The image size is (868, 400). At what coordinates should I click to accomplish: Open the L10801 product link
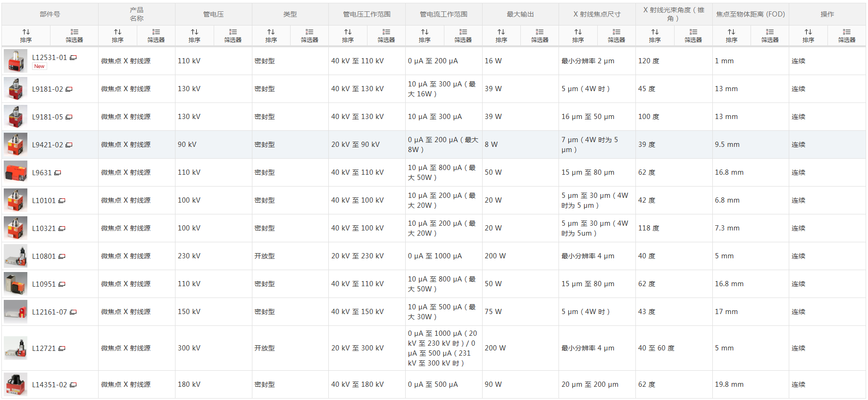pyautogui.click(x=43, y=256)
